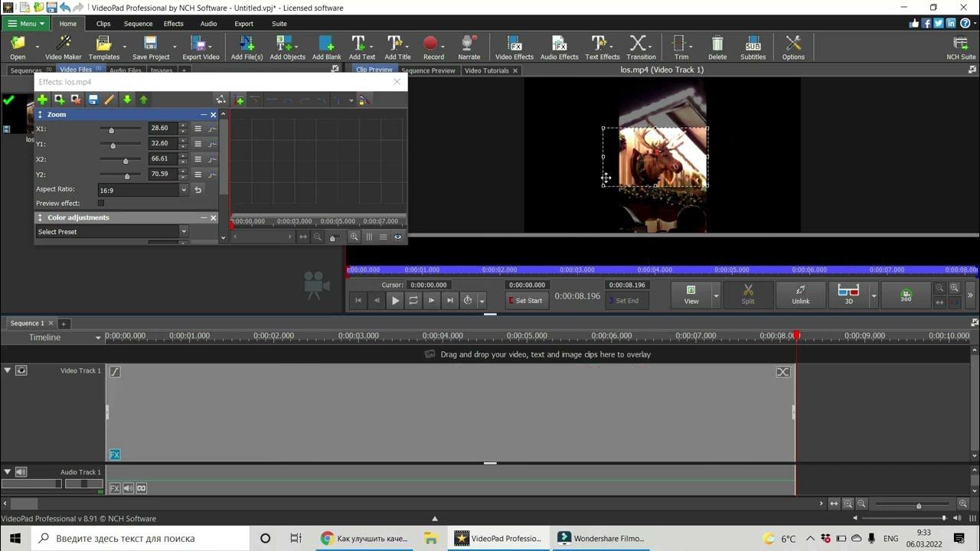The image size is (980, 551).
Task: Click the Trim tool icon
Action: point(680,47)
